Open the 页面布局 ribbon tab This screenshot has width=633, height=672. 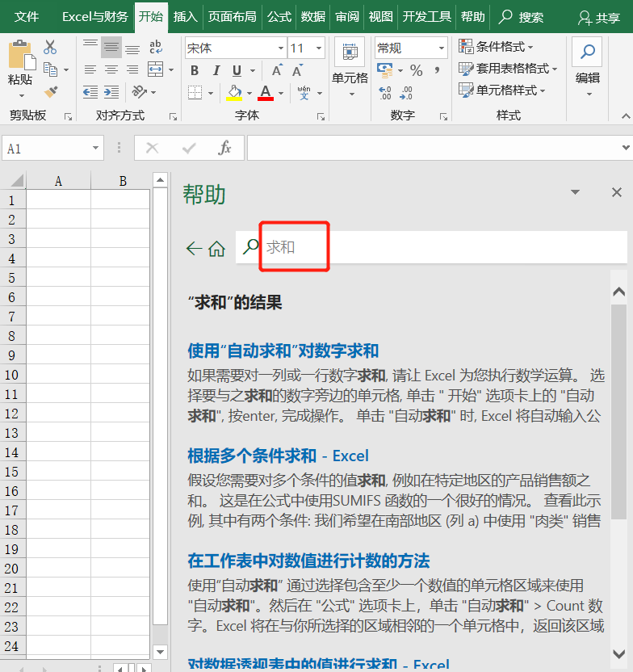coord(232,17)
